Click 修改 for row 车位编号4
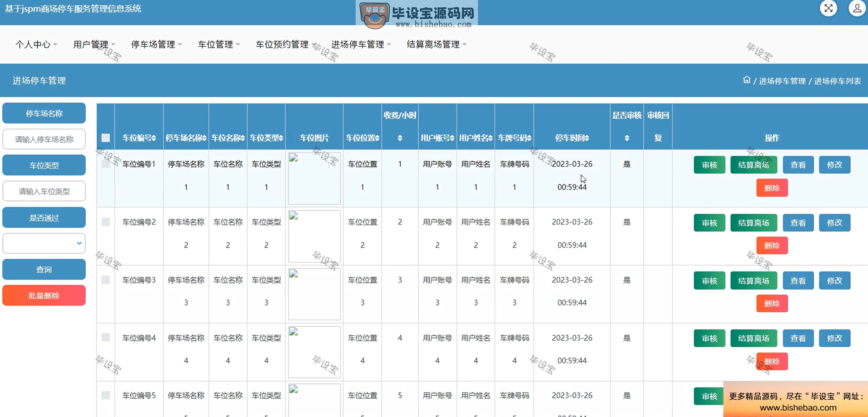The height and width of the screenshot is (417, 868). 835,338
